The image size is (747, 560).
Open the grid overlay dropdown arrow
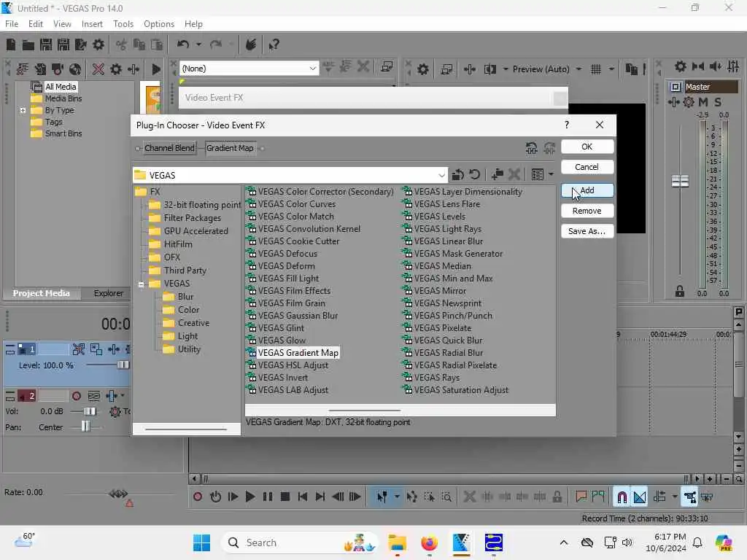point(611,69)
